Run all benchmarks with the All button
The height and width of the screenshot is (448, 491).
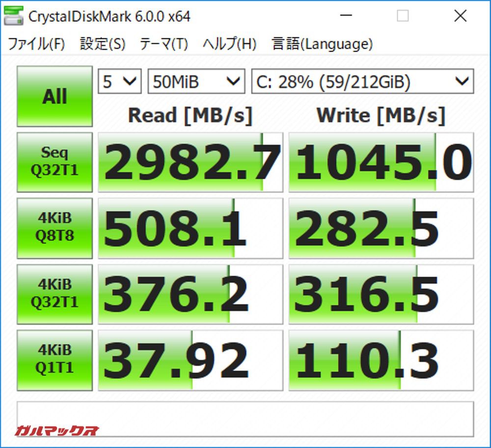click(x=55, y=97)
